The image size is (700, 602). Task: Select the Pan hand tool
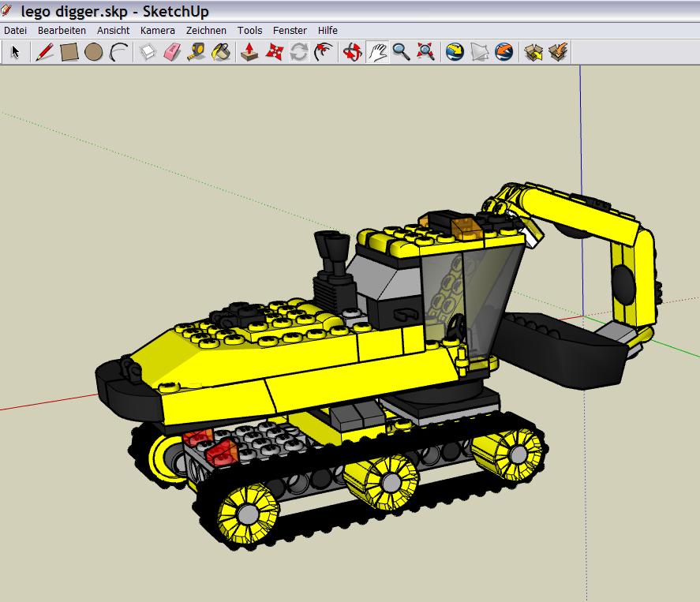(377, 52)
